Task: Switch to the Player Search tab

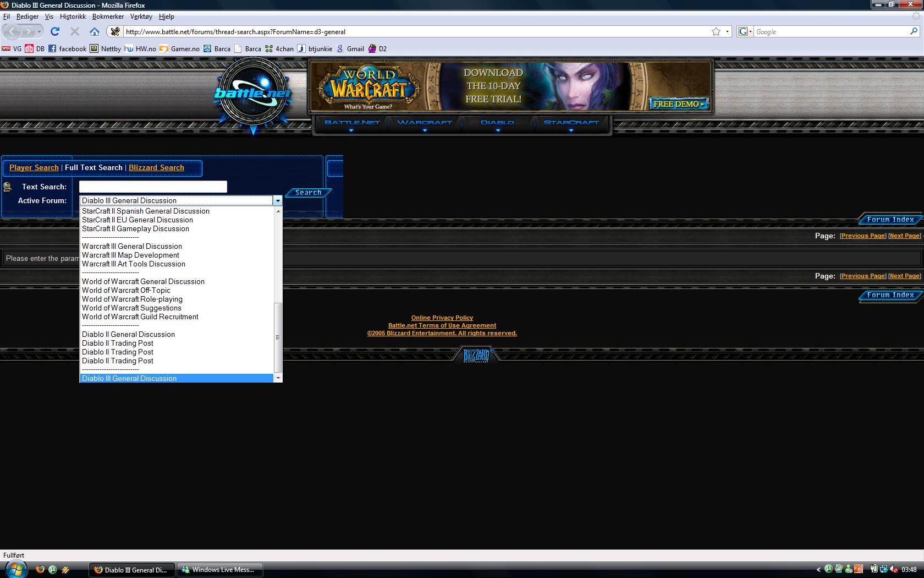Action: coord(34,168)
